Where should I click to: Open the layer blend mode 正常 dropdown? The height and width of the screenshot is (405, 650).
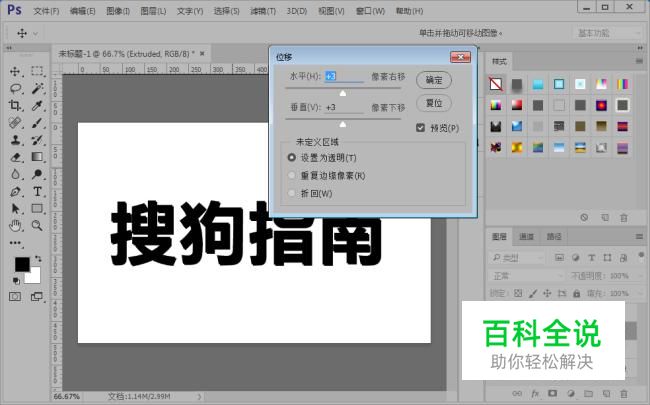point(526,276)
